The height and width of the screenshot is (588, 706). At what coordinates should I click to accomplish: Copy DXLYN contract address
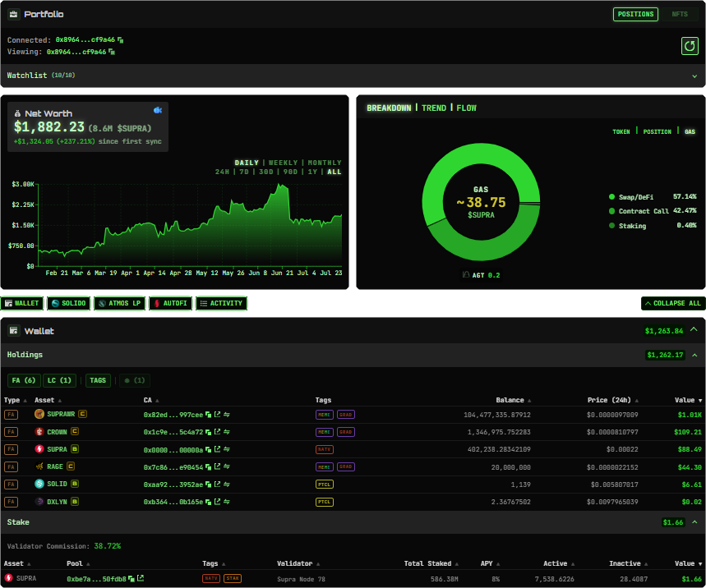(x=208, y=502)
